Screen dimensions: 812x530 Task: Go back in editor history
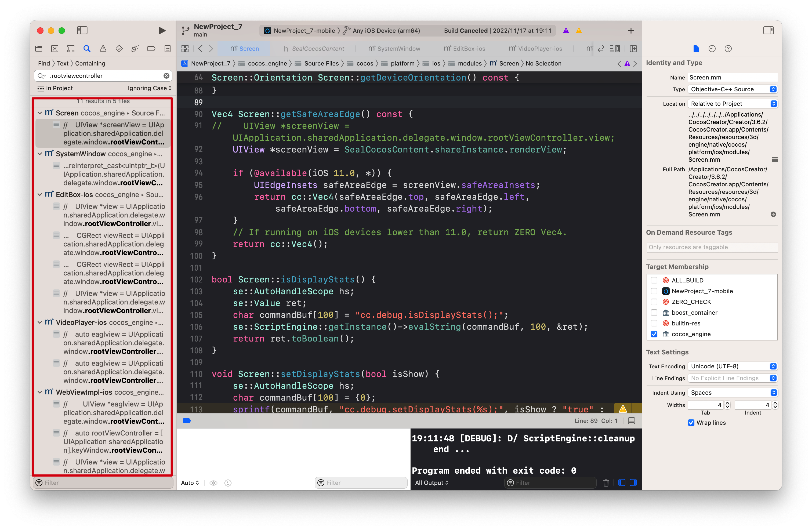tap(201, 48)
